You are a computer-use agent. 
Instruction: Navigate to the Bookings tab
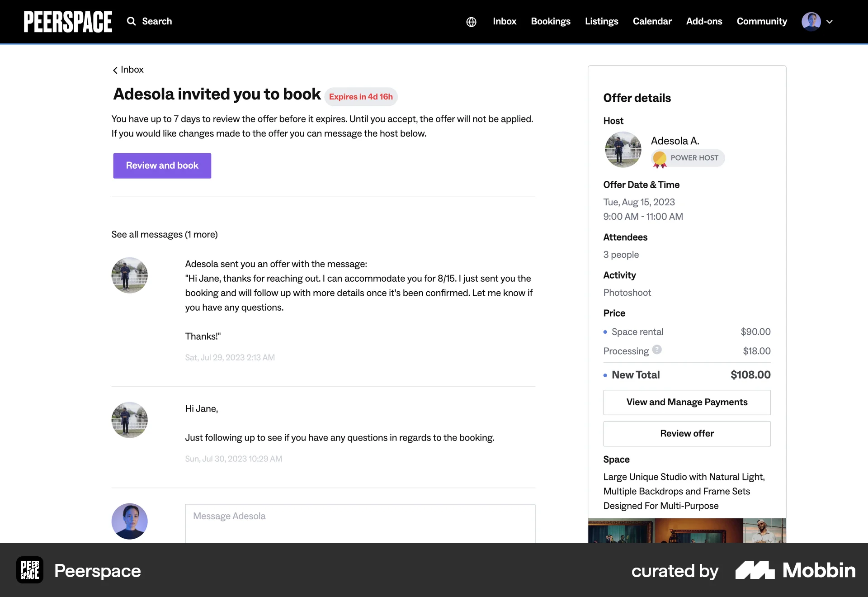pyautogui.click(x=551, y=21)
